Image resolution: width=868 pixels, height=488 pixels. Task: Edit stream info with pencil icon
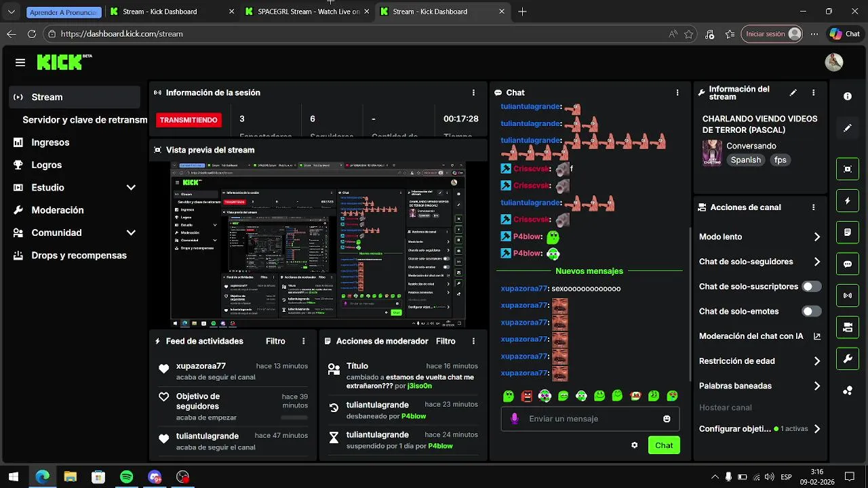tap(793, 93)
